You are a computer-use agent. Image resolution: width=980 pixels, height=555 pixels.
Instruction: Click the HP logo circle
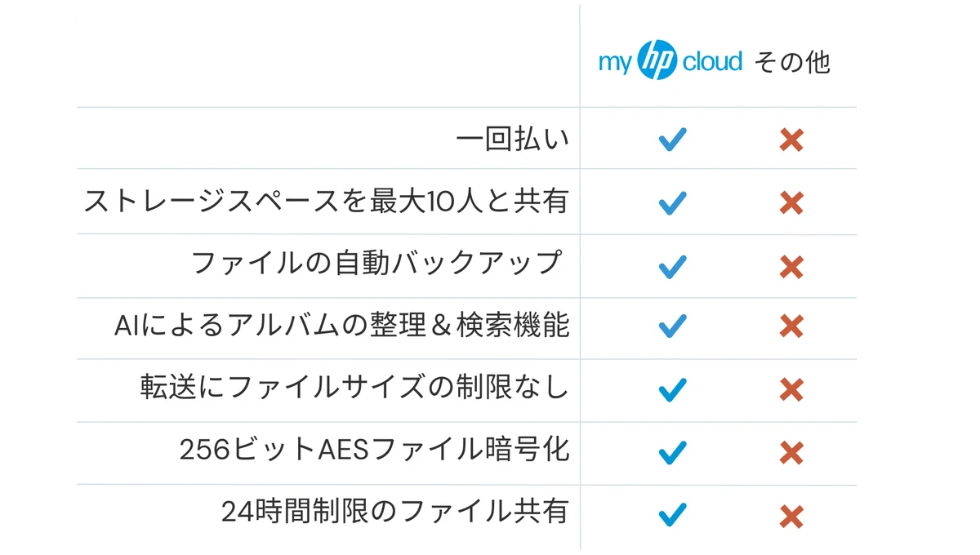[657, 60]
